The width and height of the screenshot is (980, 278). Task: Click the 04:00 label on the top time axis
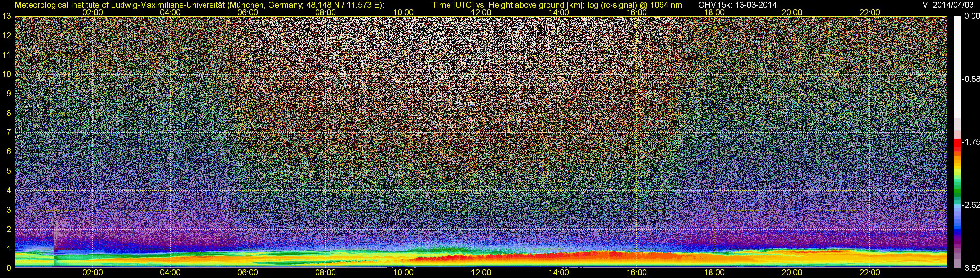pos(170,12)
